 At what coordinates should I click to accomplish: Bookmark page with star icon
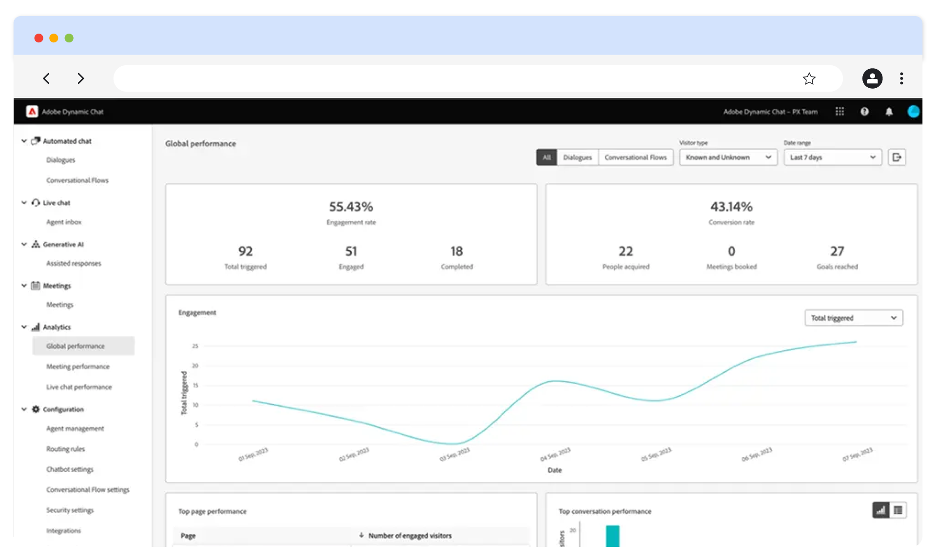[809, 78]
